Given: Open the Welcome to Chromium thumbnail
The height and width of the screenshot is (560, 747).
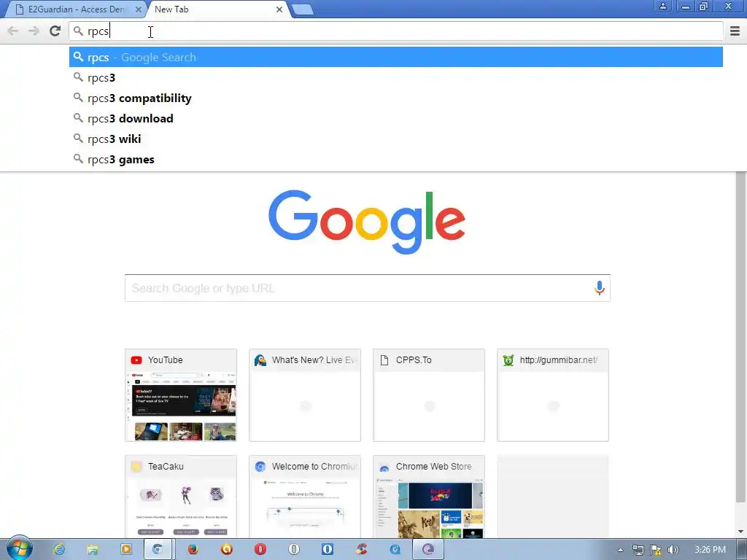Looking at the screenshot, I should [305, 497].
